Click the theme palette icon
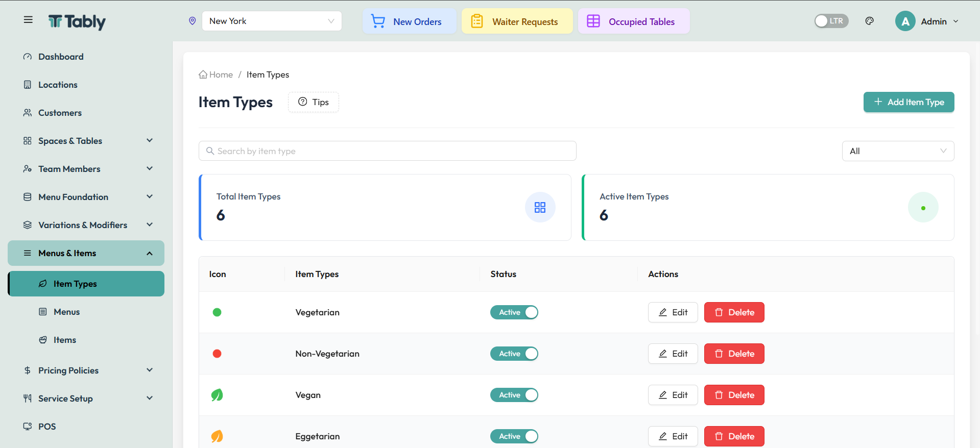 [x=870, y=21]
